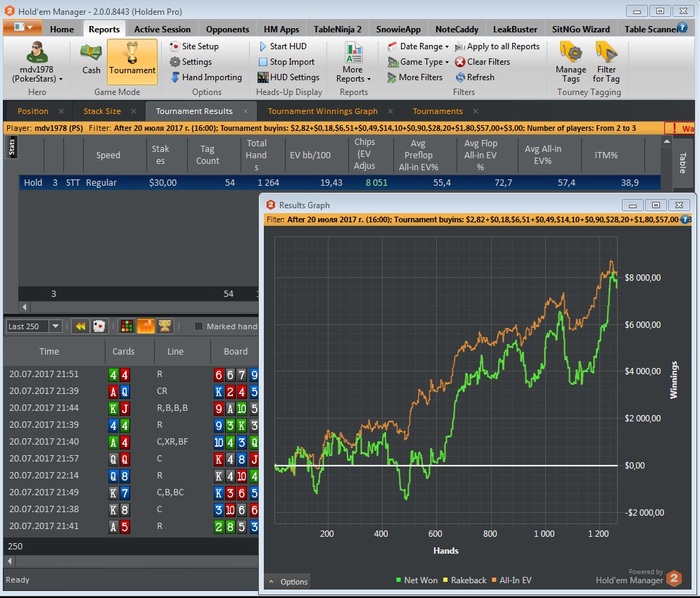
Task: Expand the Game Type filter
Action: 418,62
